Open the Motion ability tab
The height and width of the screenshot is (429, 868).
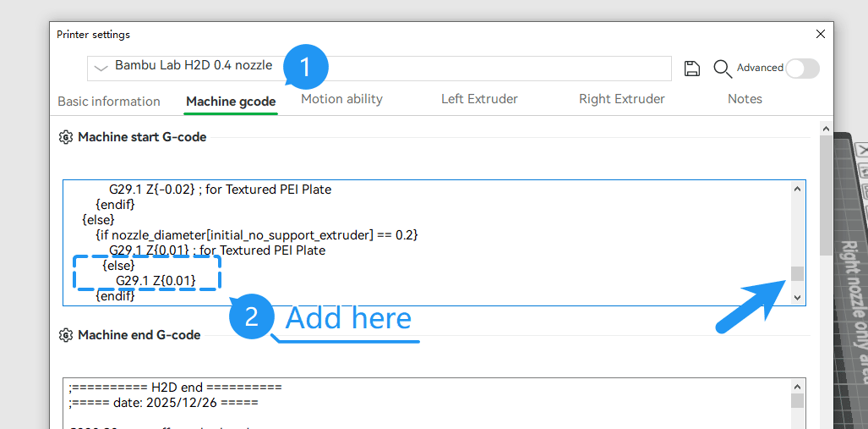341,99
